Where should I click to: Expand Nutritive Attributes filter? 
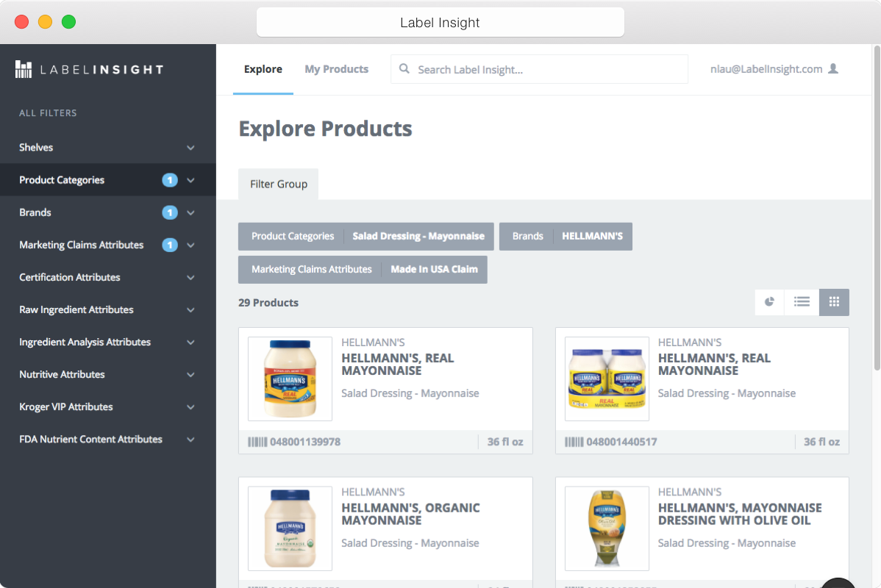pos(108,375)
